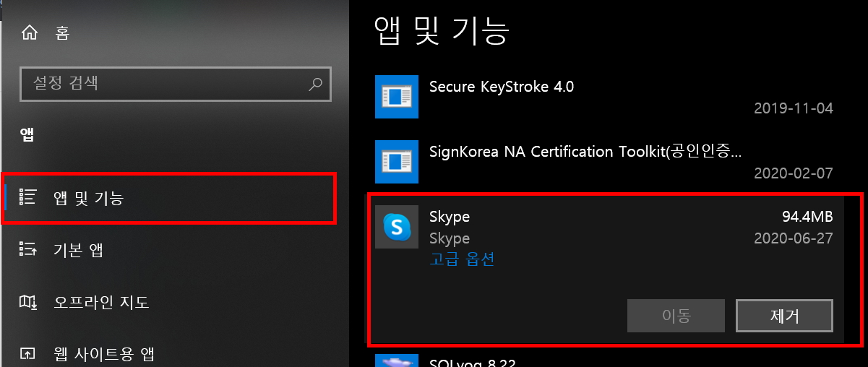
Task: Click date 2020-02-07 for SignKorea
Action: tap(794, 173)
